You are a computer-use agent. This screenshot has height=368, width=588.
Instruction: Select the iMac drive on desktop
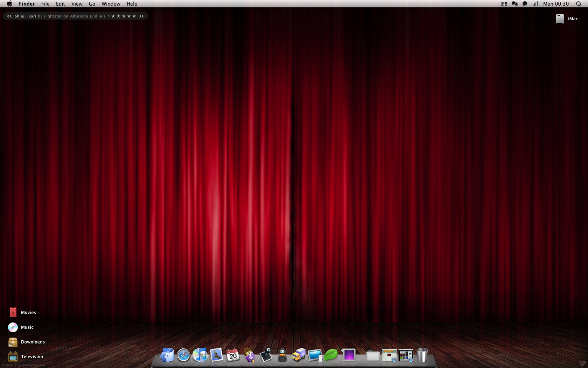click(x=560, y=19)
